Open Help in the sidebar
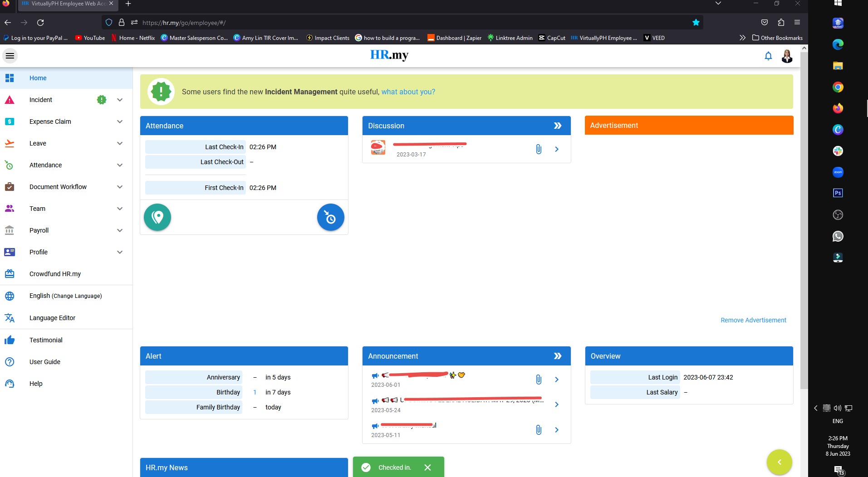Screen dimensions: 868x477 pos(66,384)
